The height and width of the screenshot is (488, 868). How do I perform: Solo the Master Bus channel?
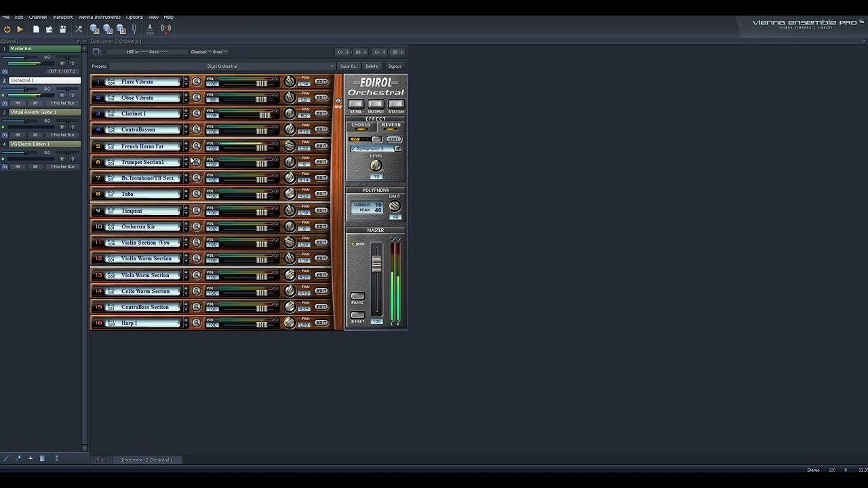click(x=73, y=64)
